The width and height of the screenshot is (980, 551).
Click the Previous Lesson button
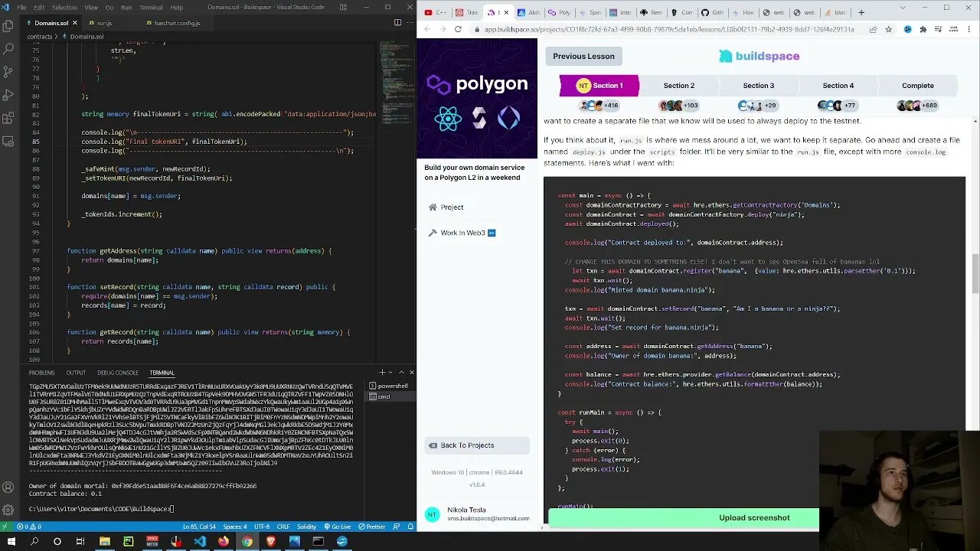pos(583,56)
